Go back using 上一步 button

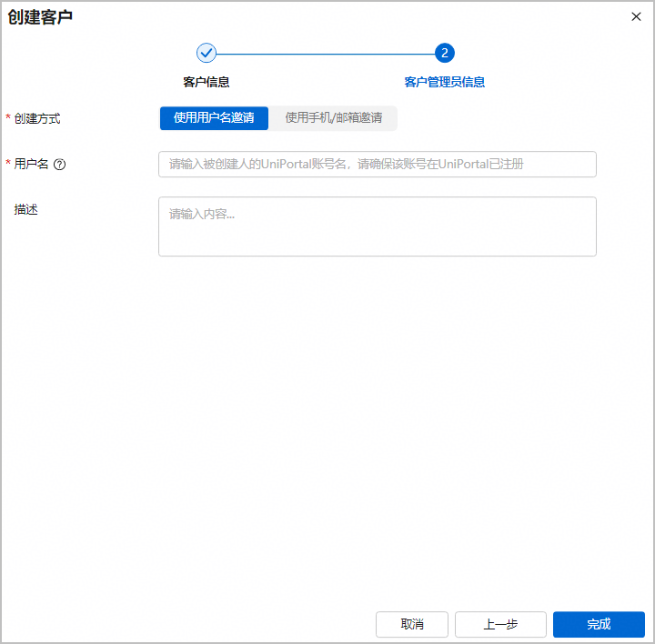pyautogui.click(x=500, y=624)
